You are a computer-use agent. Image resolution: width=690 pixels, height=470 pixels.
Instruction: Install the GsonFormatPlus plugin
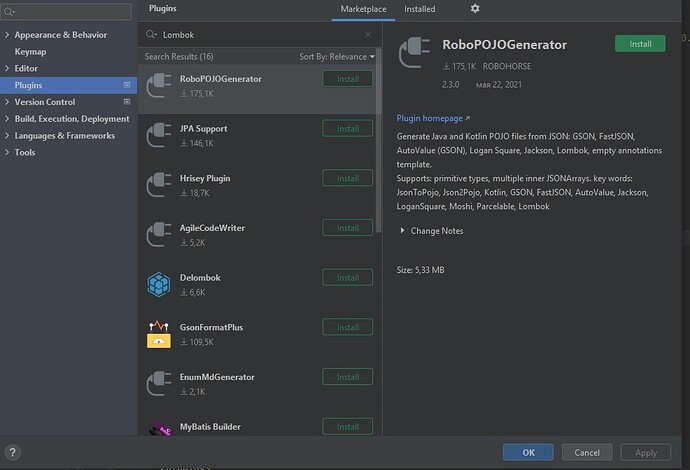[x=348, y=327]
